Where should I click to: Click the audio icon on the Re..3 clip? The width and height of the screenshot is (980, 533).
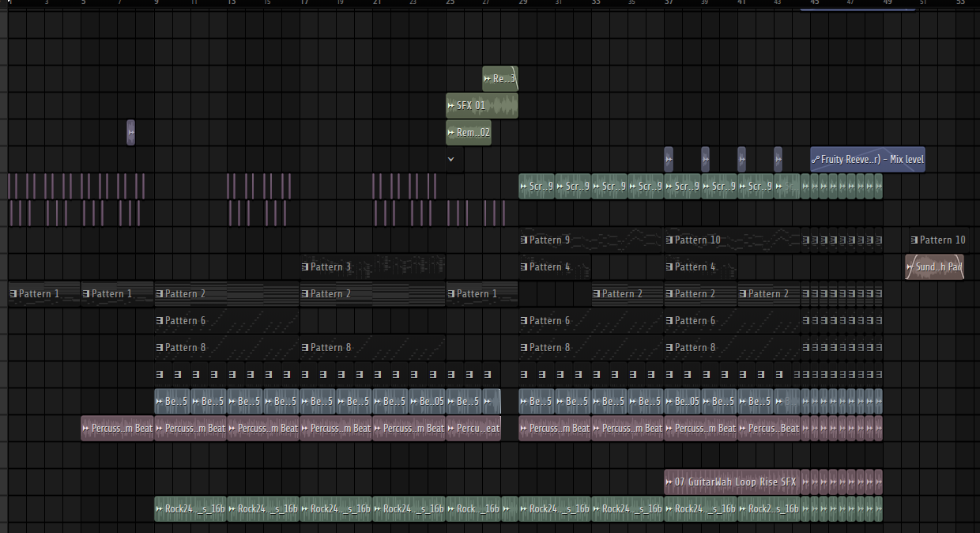[488, 78]
